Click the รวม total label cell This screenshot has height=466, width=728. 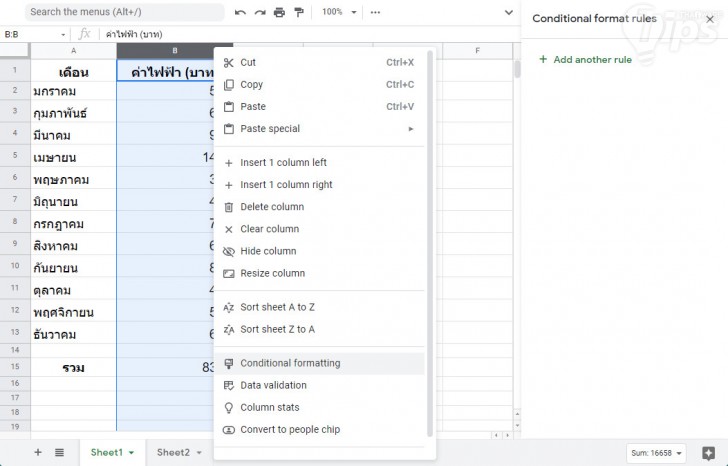point(73,367)
